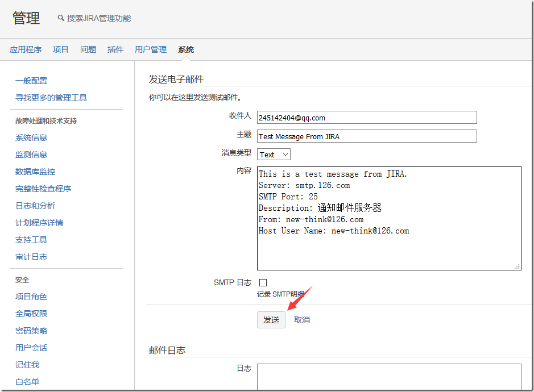Click the 发送电子邮件 heading

click(176, 80)
